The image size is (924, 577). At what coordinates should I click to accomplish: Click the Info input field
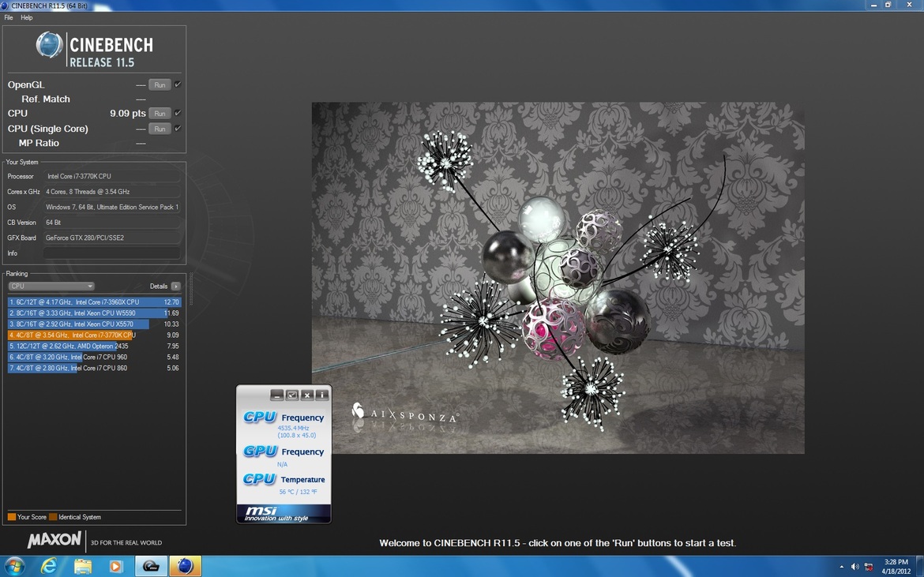pos(112,253)
